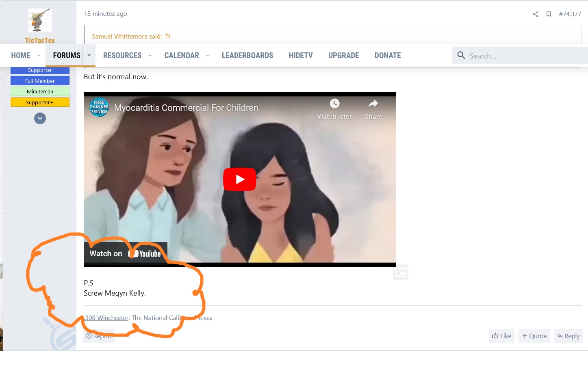Click the Watch later clock icon
This screenshot has height=376, width=588.
coord(334,104)
